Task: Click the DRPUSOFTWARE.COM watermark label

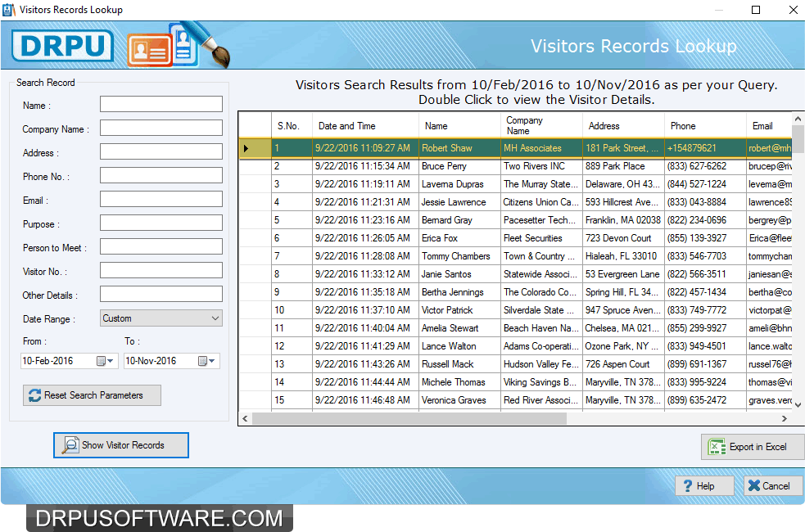Action: pos(161,518)
